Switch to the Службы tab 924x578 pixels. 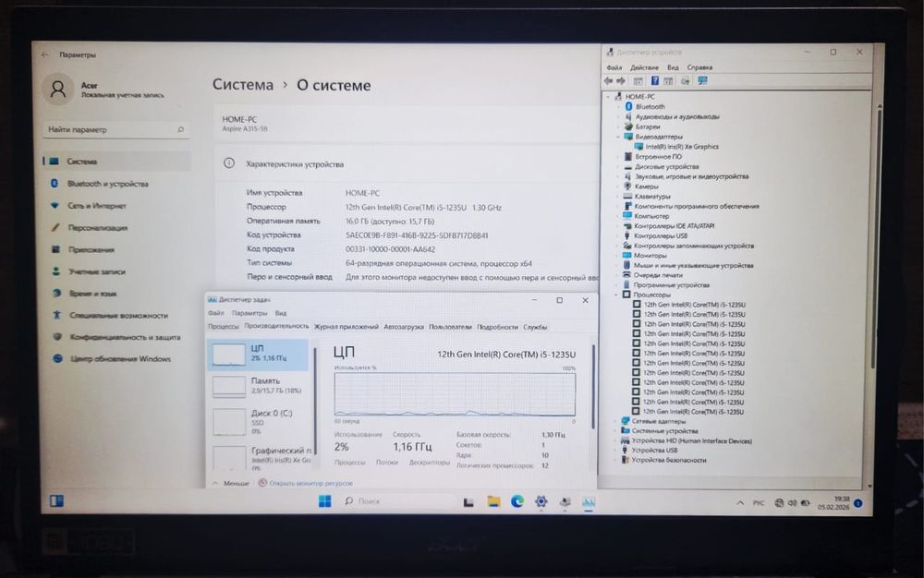click(x=535, y=327)
